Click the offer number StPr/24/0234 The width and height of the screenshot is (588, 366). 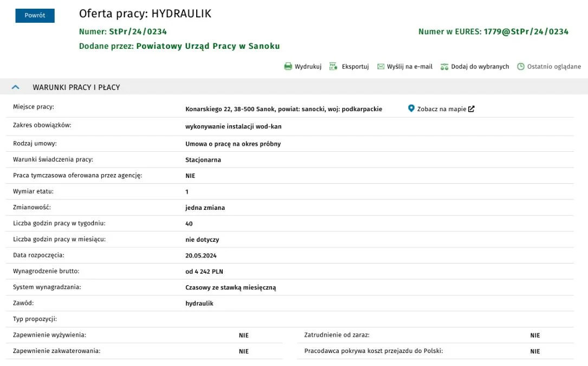tap(138, 31)
